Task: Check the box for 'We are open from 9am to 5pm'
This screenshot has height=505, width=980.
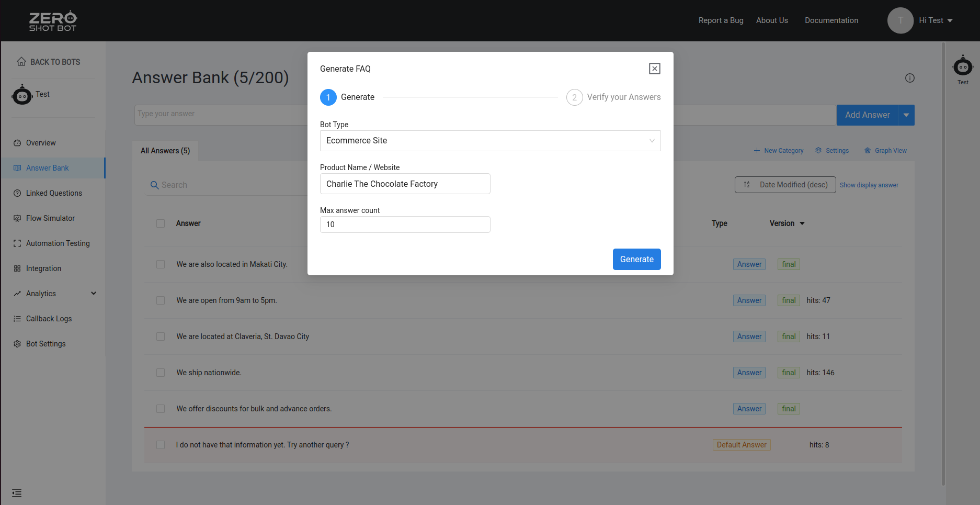Action: click(x=161, y=300)
